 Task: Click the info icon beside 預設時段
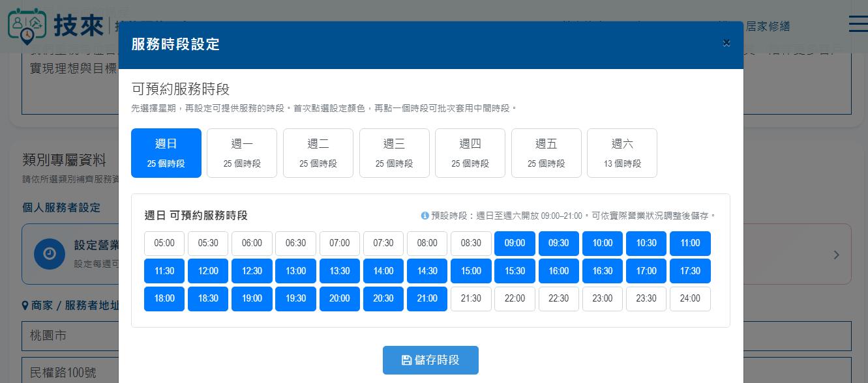click(x=425, y=216)
